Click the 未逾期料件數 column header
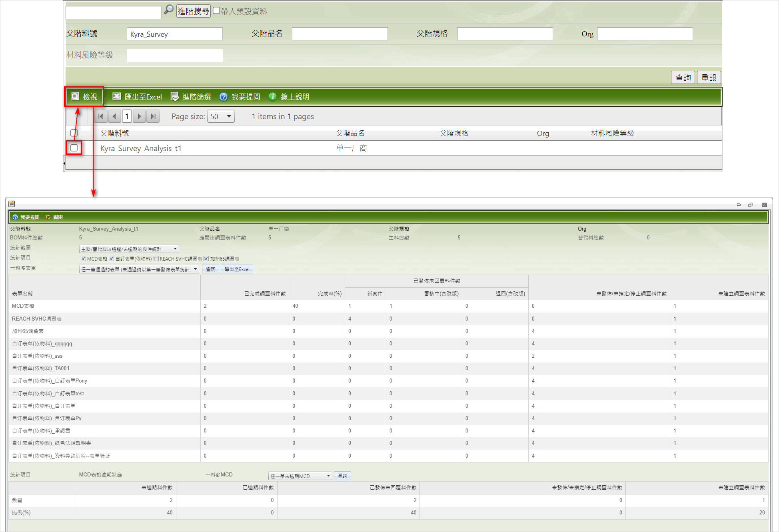 [x=157, y=487]
